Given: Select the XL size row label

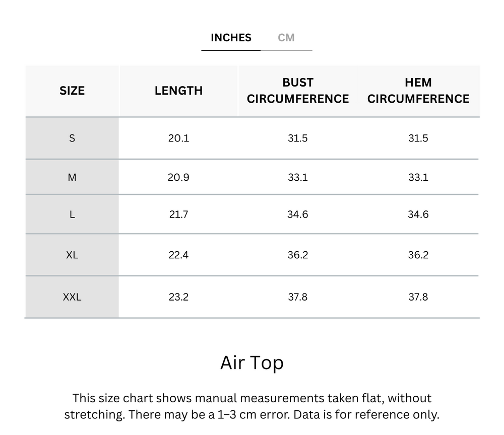Looking at the screenshot, I should coord(72,255).
